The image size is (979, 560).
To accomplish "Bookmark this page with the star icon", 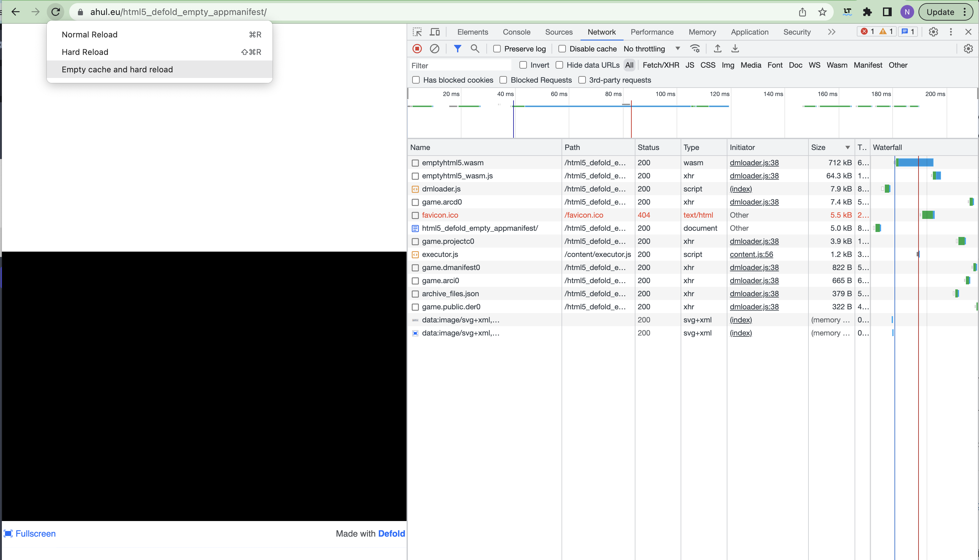I will (822, 12).
